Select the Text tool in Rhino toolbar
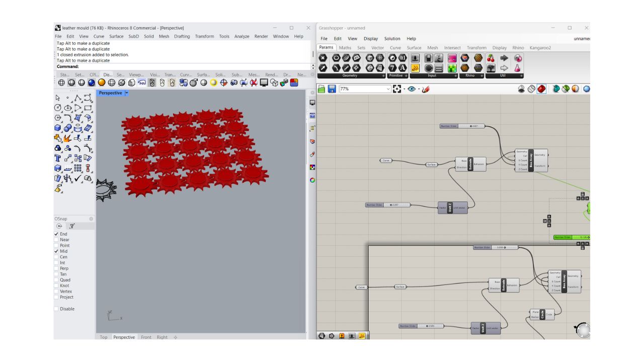This screenshot has height=362, width=644. click(58, 158)
